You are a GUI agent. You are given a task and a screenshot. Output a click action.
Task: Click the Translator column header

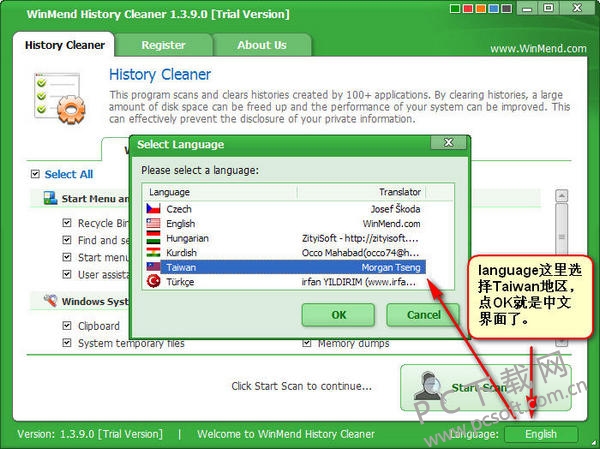(362, 192)
